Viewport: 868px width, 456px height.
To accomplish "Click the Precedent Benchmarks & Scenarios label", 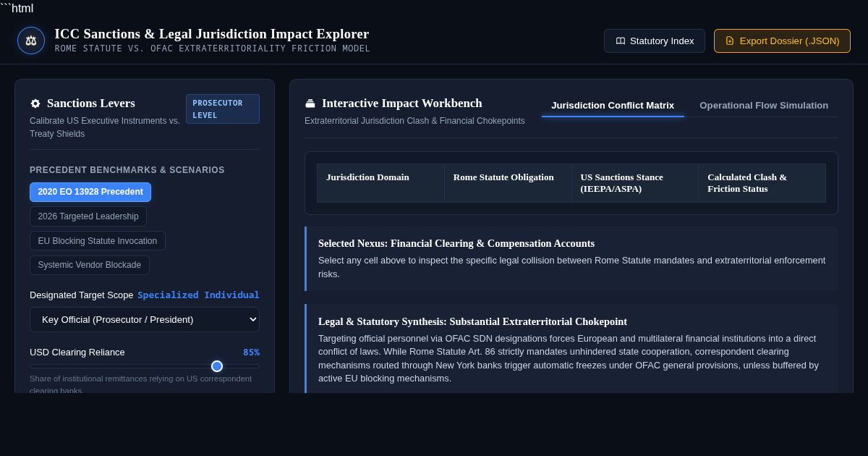I will pos(127,170).
